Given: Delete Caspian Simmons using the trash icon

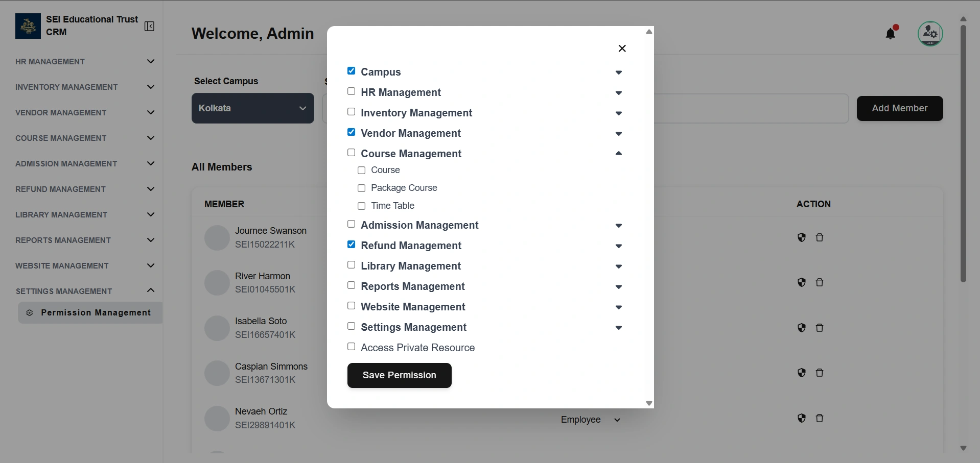Looking at the screenshot, I should pyautogui.click(x=820, y=373).
